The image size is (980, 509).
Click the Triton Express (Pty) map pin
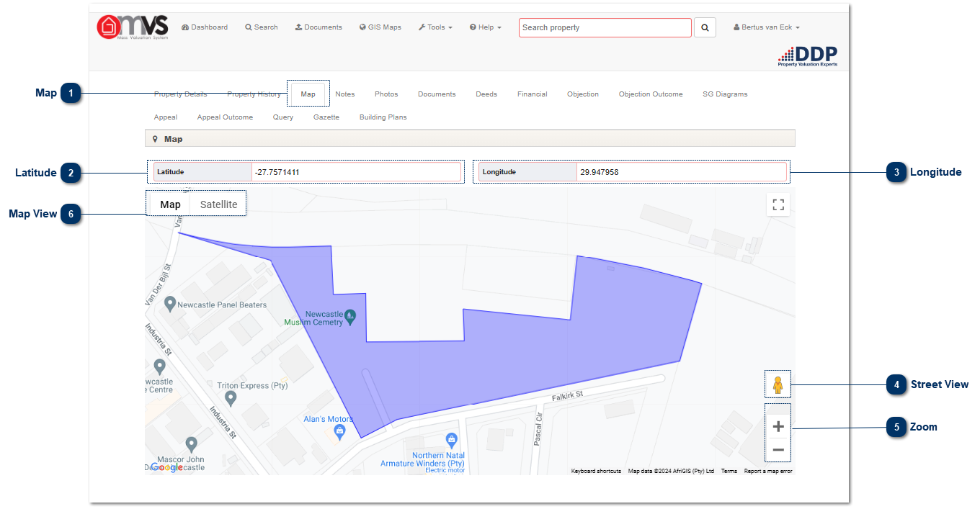click(x=231, y=397)
